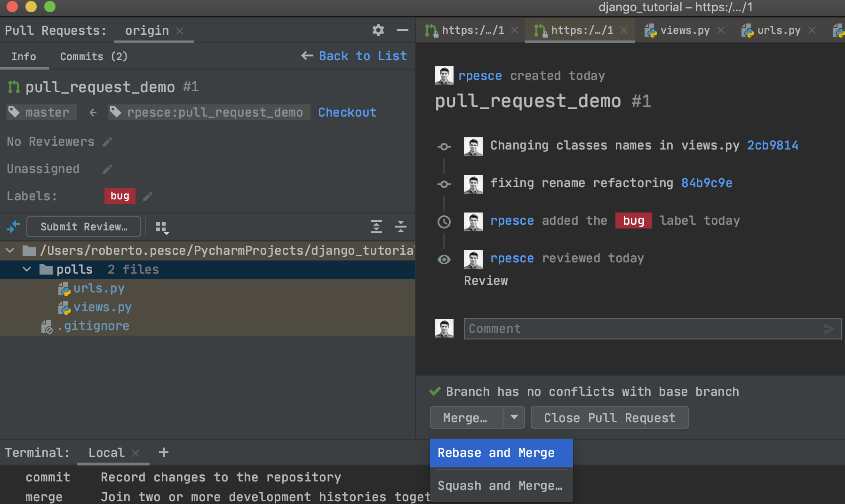
Task: Close the first https:/…/1 editor tab
Action: [x=515, y=30]
